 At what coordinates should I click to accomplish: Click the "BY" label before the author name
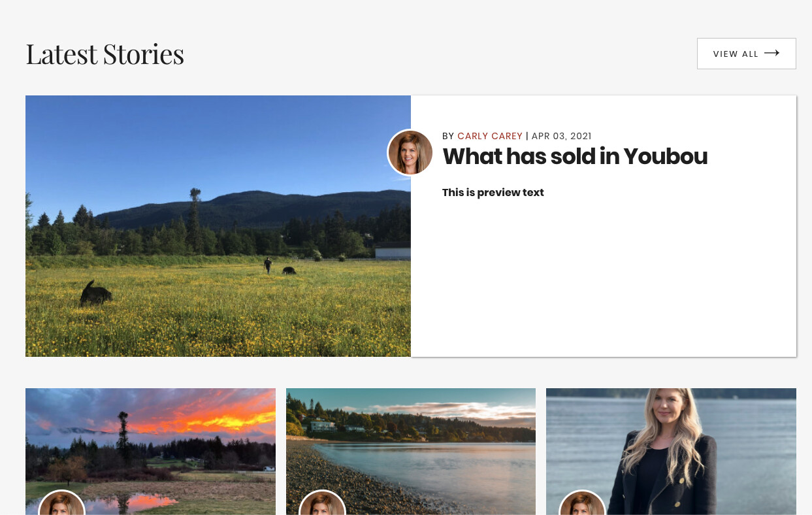tap(448, 136)
